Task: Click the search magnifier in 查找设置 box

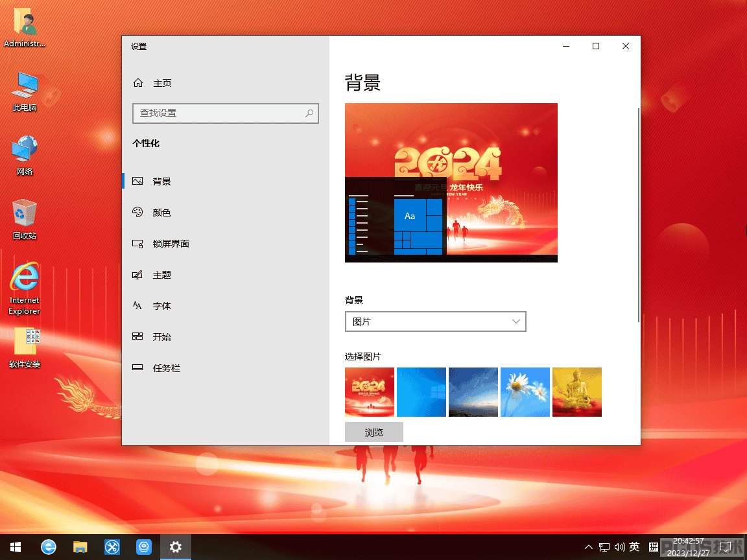Action: point(309,113)
